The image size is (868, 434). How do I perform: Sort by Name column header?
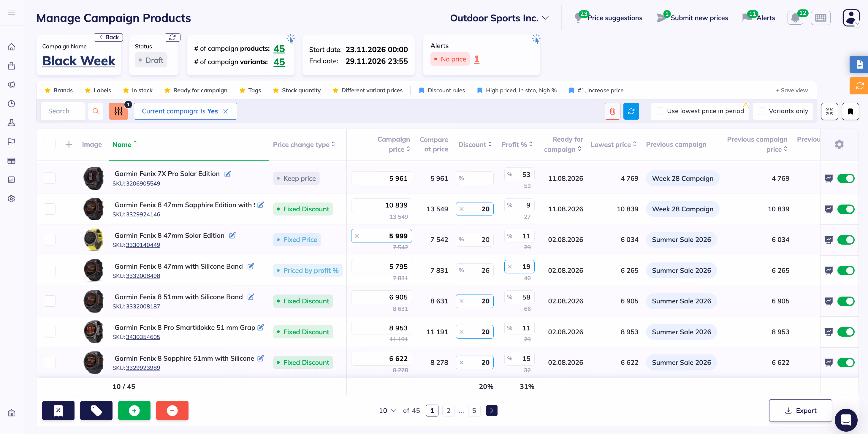(124, 145)
